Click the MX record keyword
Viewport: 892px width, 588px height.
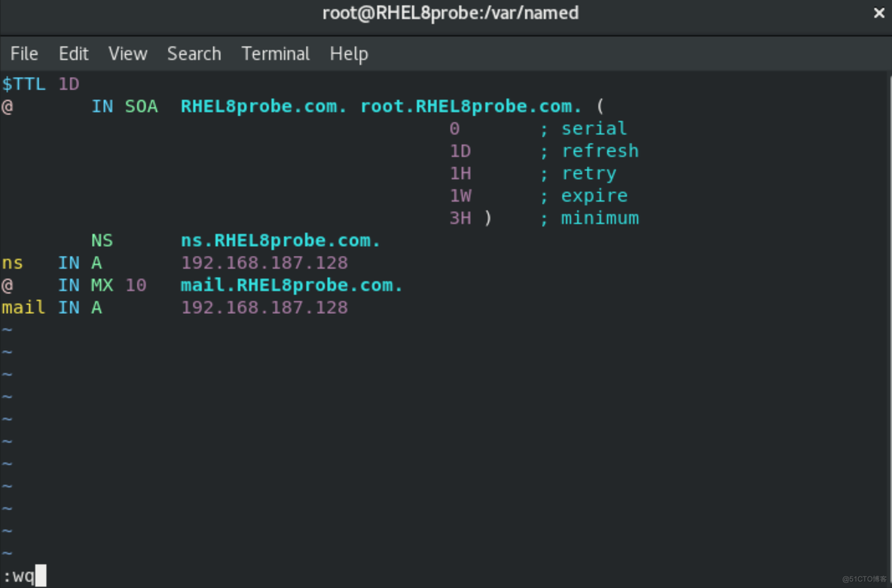(x=102, y=285)
